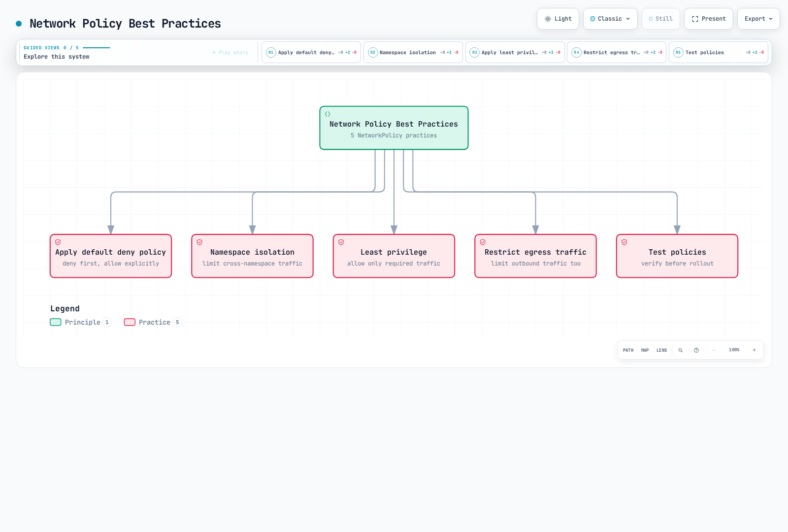Reset zoom via the 100% label
This screenshot has width=788, height=532.
734,350
